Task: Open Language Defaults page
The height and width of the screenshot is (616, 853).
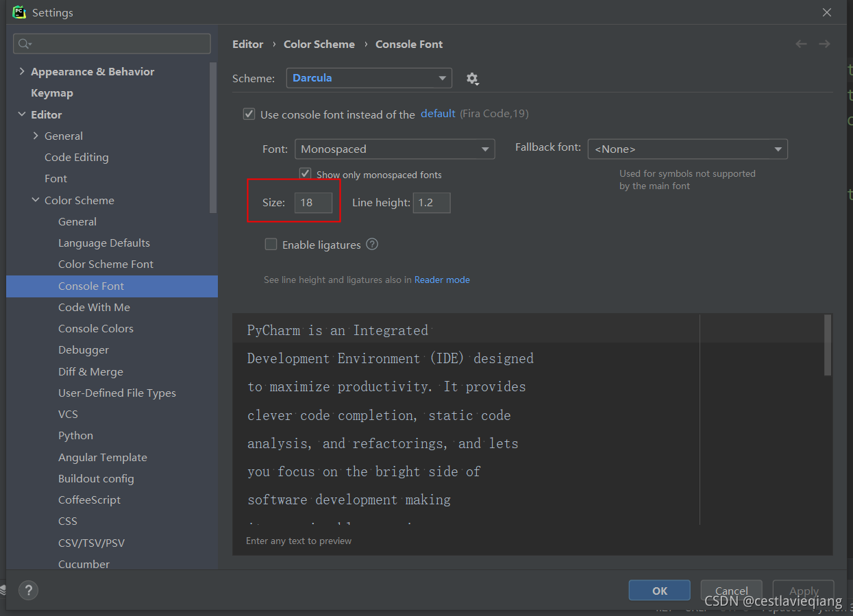Action: (x=104, y=243)
